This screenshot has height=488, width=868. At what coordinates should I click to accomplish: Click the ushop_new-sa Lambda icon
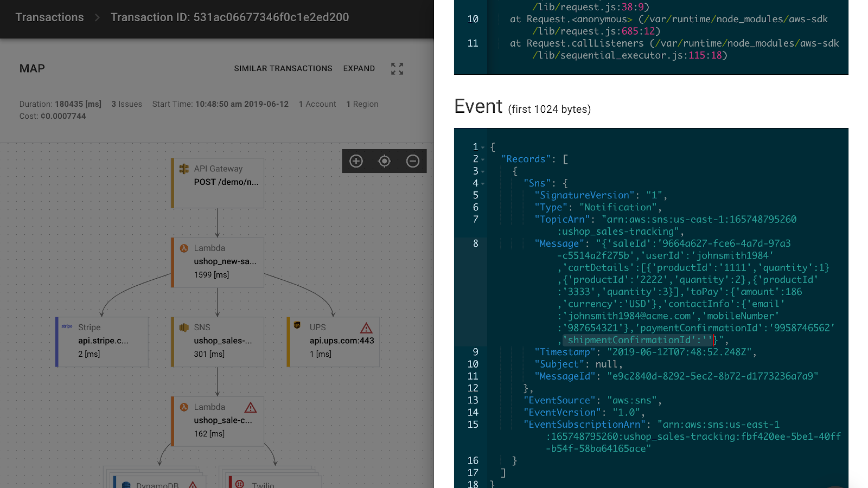click(x=184, y=248)
